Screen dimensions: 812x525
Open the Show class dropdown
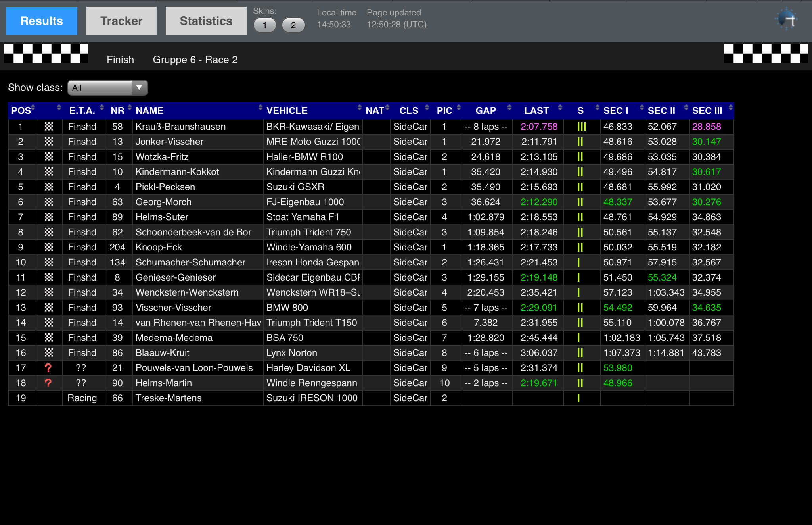point(107,88)
